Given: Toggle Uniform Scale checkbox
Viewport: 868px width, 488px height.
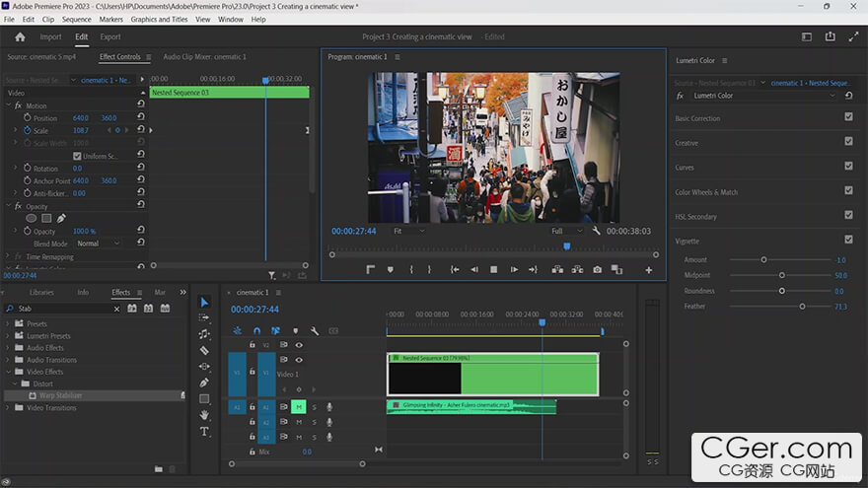Looking at the screenshot, I should [x=77, y=156].
